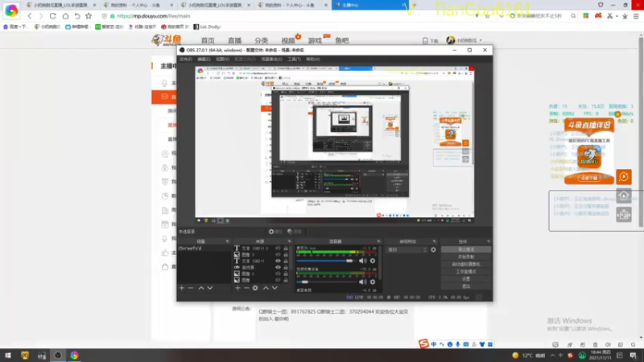Expand address bar dropdown chevron
The image size is (644, 362).
coord(501,16)
